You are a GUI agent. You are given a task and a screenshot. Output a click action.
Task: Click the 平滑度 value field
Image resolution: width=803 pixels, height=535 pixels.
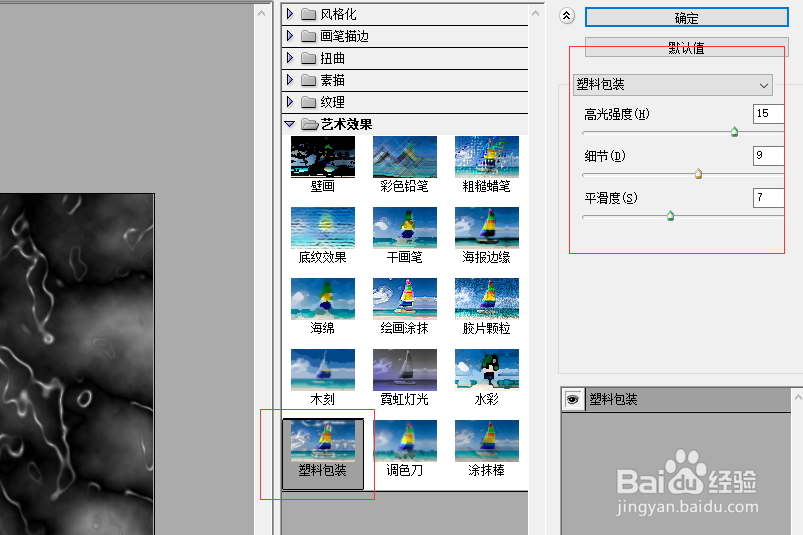pyautogui.click(x=769, y=198)
